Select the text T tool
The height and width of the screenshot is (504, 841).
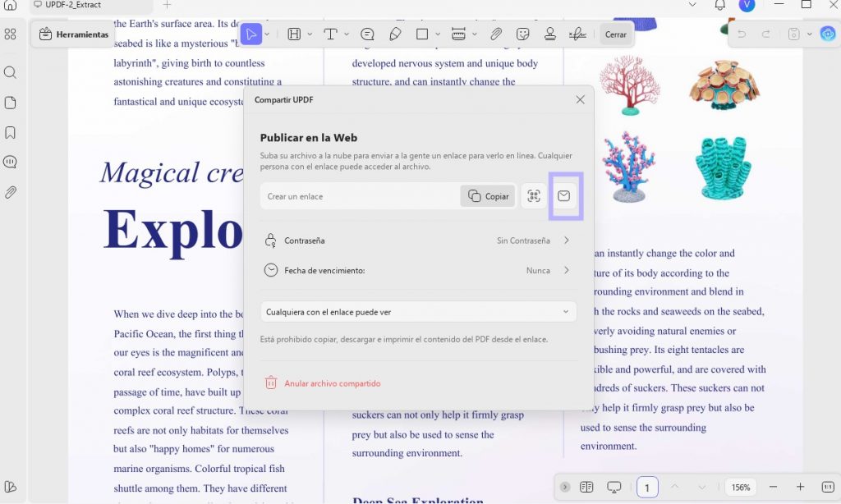pyautogui.click(x=330, y=34)
